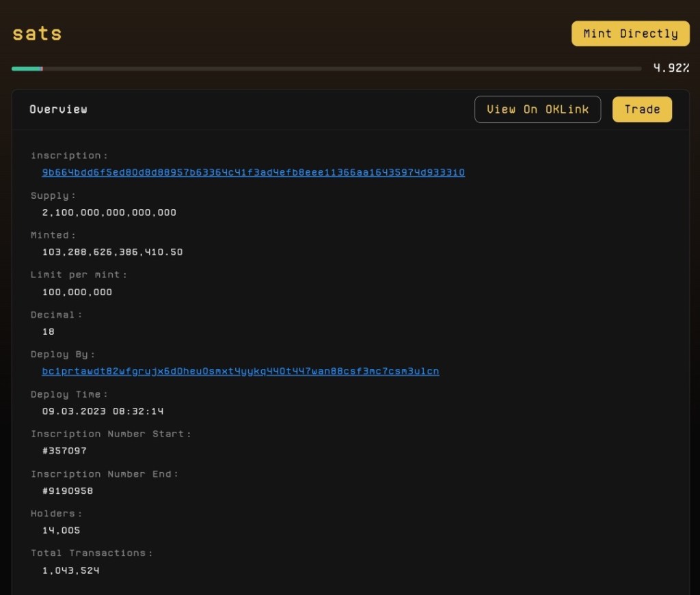
Task: Open the inscription hash link
Action: 253,172
